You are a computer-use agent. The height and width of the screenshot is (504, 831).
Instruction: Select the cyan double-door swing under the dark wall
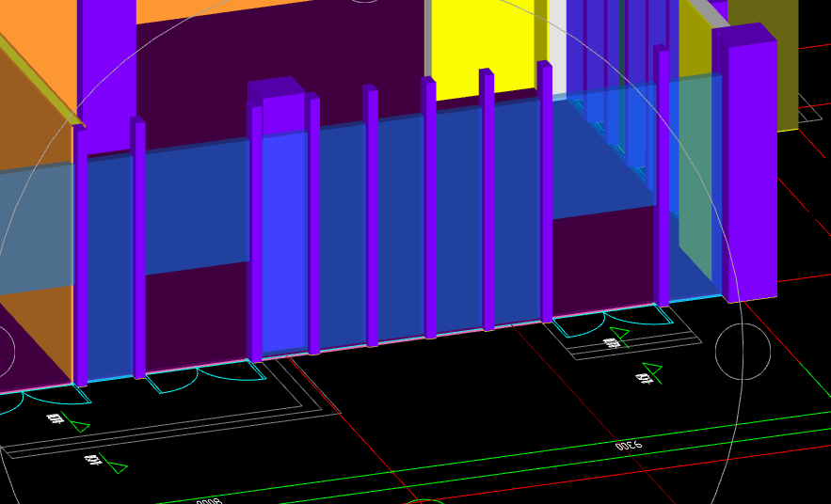point(206,375)
